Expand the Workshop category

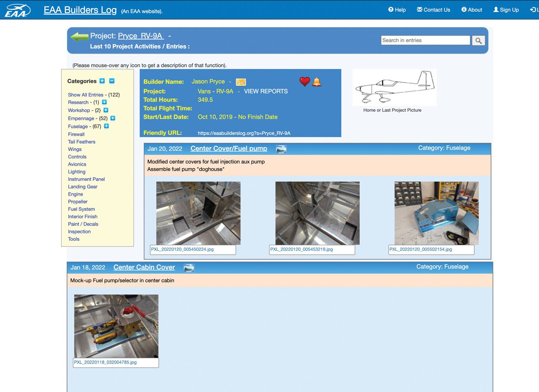click(106, 110)
